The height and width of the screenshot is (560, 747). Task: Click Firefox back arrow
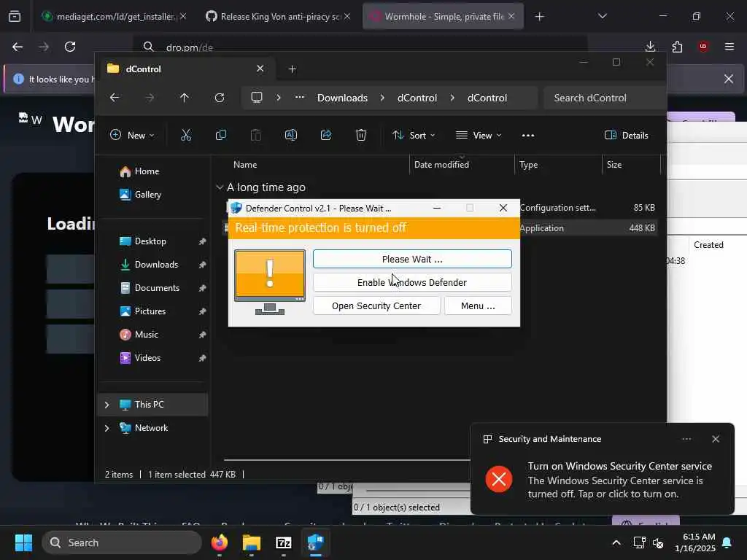point(18,47)
